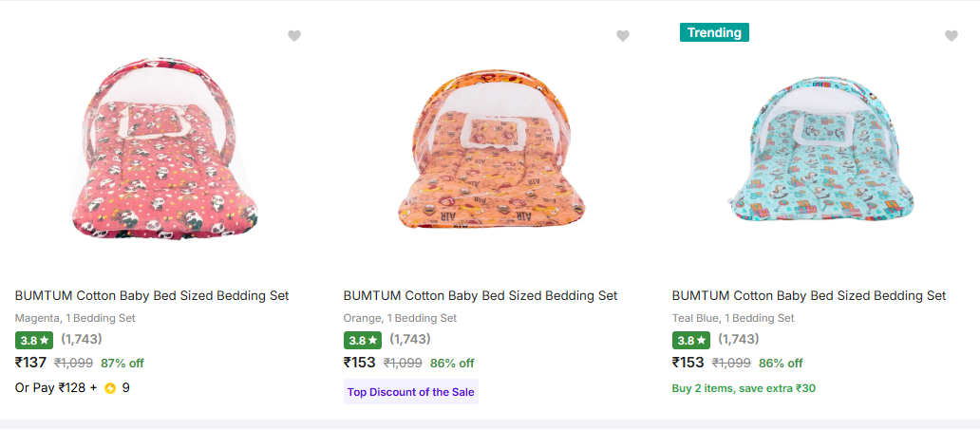Click the Or Pay ₹128 SuperCoin option
The width and height of the screenshot is (980, 430).
[x=56, y=388]
